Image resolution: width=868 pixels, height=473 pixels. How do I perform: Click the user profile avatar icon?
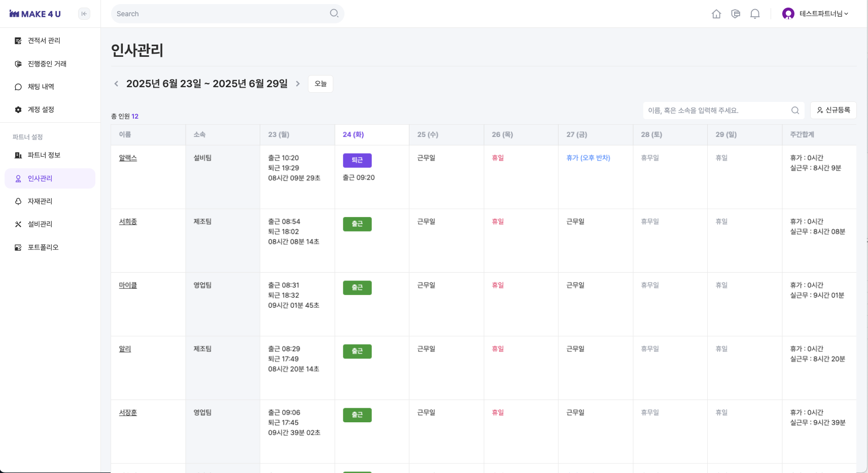(788, 14)
